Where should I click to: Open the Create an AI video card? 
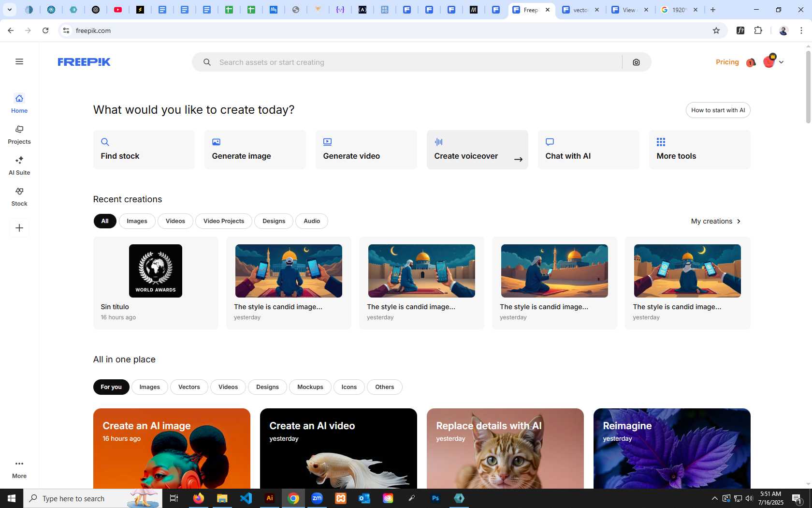[338, 448]
